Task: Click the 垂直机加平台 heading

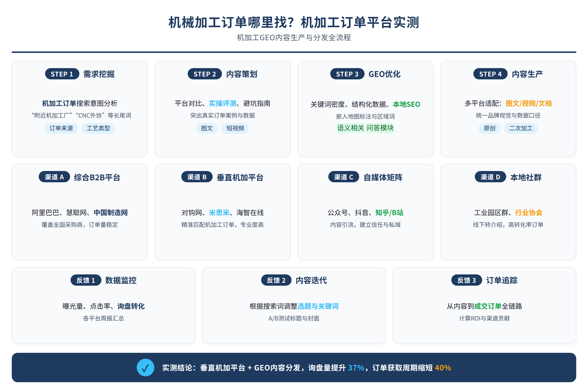Action: click(240, 177)
